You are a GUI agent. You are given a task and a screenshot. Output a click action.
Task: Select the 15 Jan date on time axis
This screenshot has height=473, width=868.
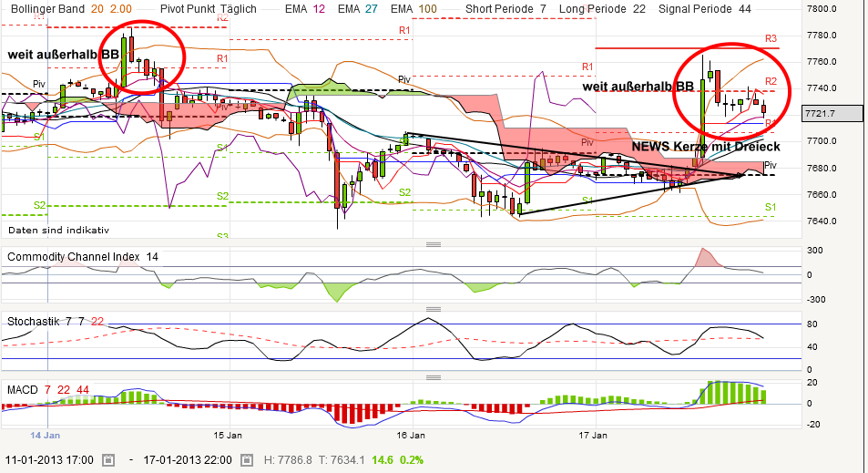(228, 436)
